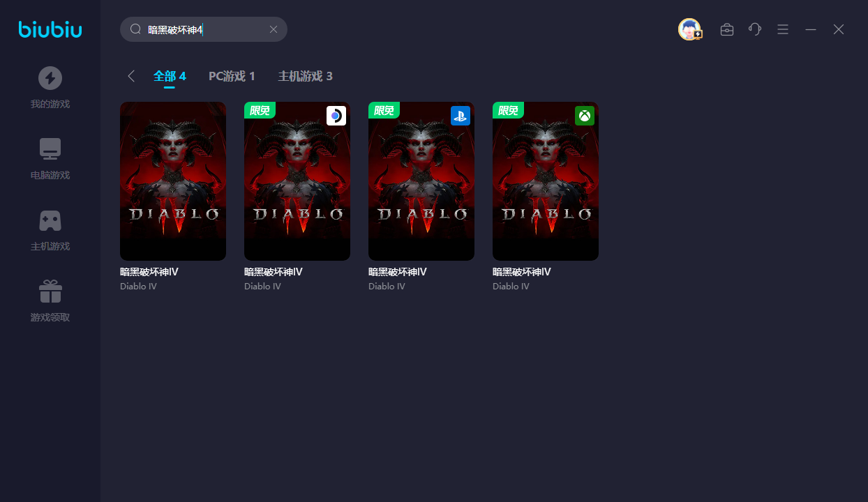868x502 pixels.
Task: Switch to the PC游戏 1 tab
Action: coord(232,76)
